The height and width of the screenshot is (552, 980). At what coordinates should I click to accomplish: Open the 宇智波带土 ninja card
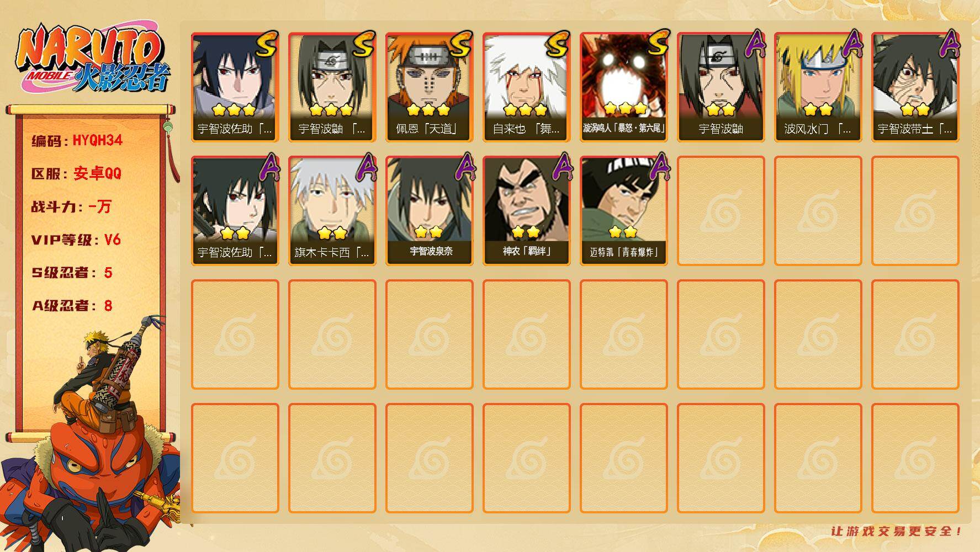click(915, 87)
